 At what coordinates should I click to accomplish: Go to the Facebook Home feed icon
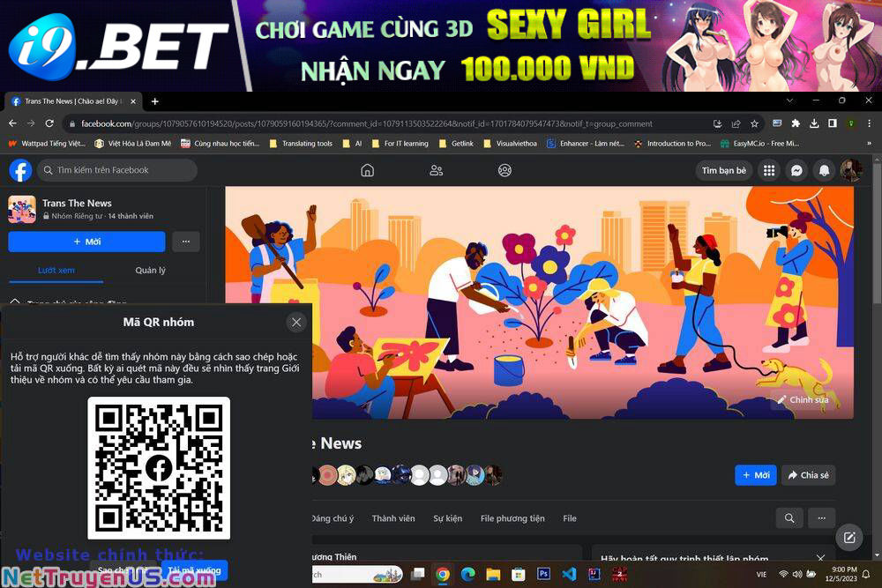tap(367, 170)
